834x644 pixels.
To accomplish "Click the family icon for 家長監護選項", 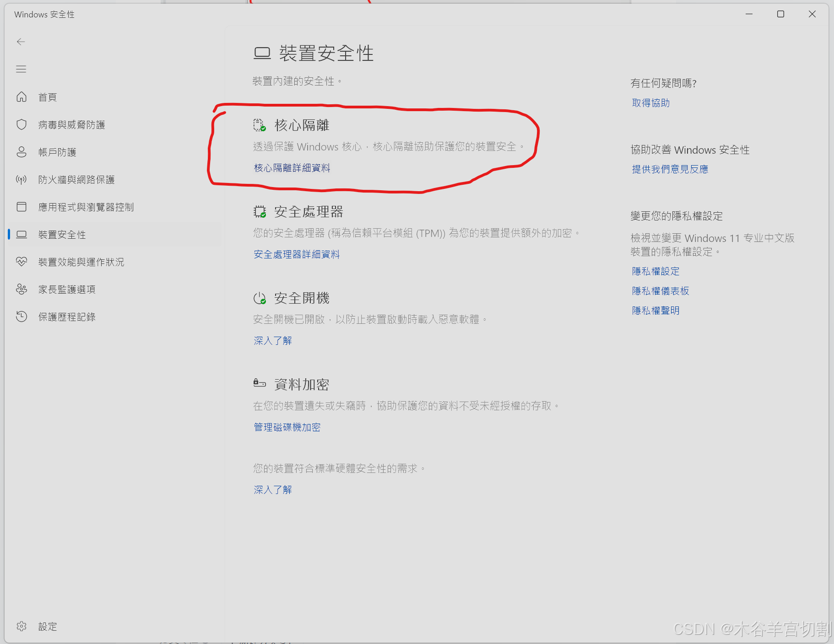I will click(x=22, y=289).
